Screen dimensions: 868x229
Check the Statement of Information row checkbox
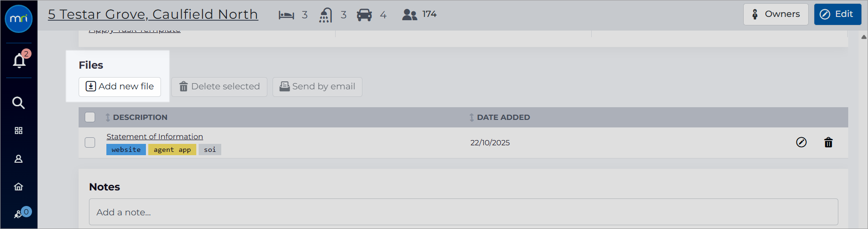coord(90,142)
